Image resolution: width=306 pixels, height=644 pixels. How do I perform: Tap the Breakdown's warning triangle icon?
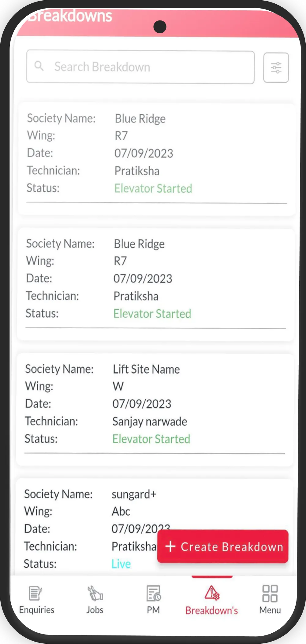click(x=212, y=593)
